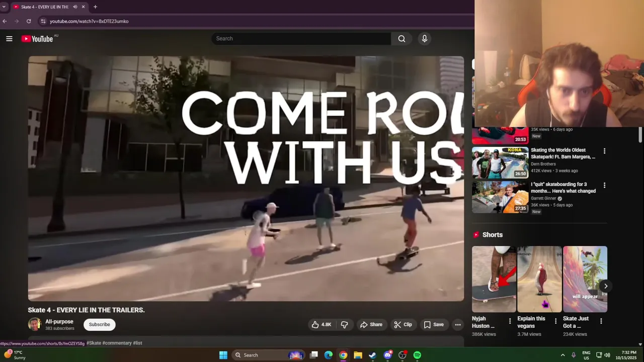Like the video with thumbs up

click(321, 325)
